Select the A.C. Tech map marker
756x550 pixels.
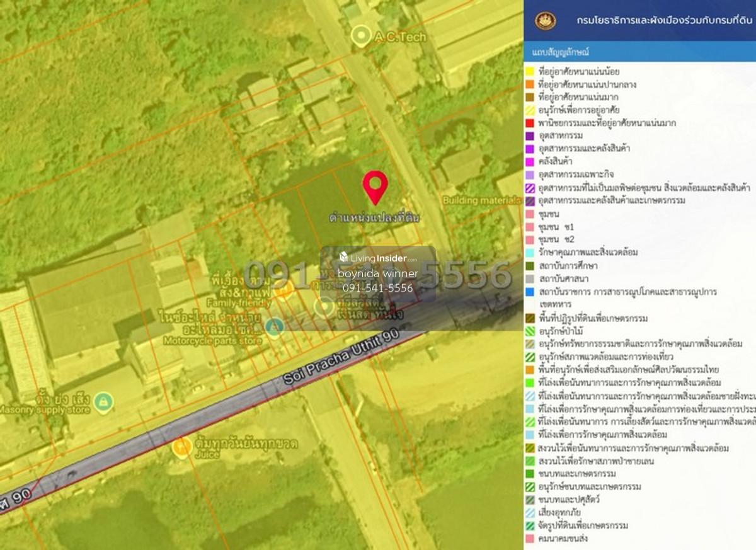(x=361, y=36)
